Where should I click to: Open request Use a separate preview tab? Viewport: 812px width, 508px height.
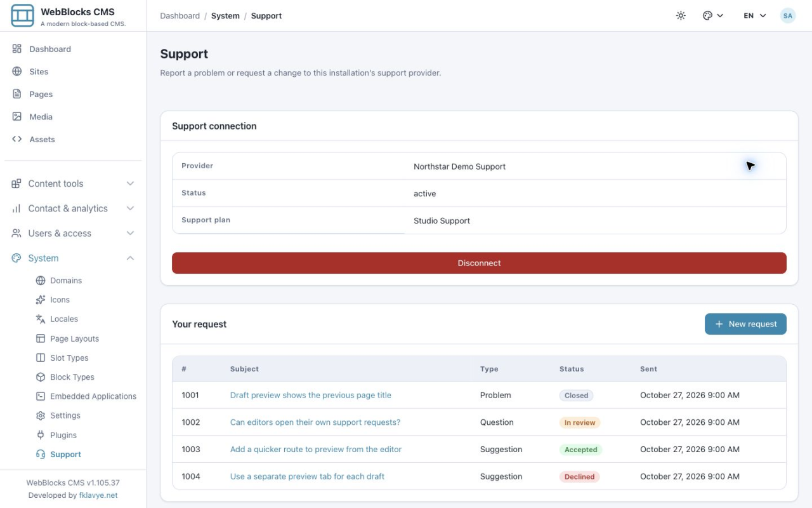(x=307, y=476)
